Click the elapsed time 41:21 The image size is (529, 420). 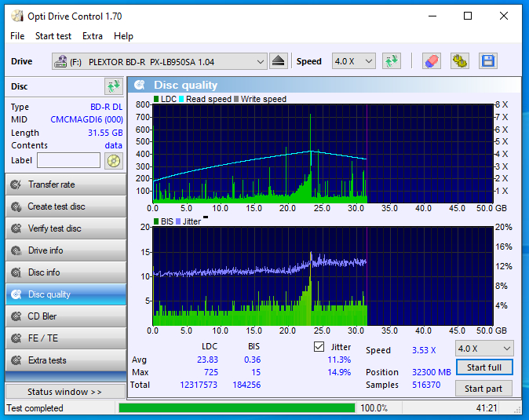pyautogui.click(x=487, y=408)
